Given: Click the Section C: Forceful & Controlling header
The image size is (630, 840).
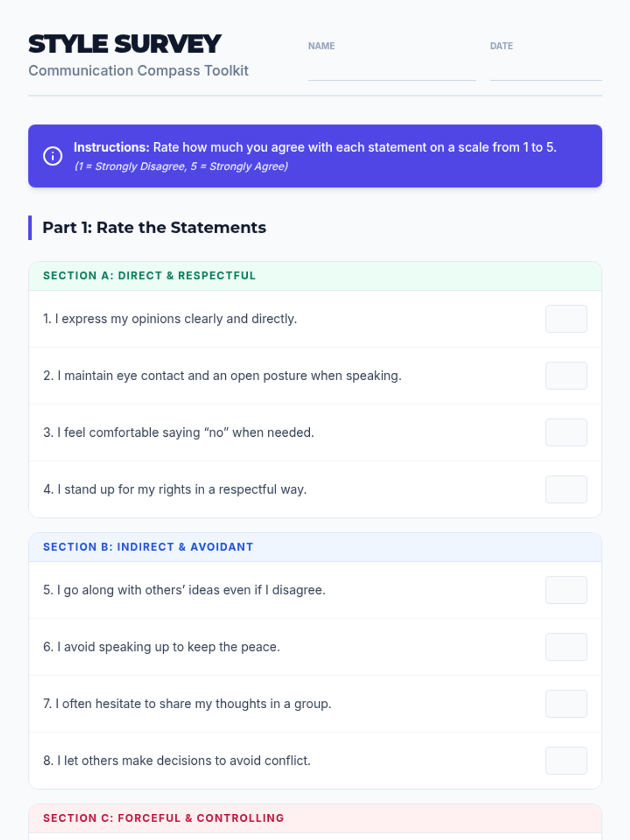Looking at the screenshot, I should click(163, 818).
